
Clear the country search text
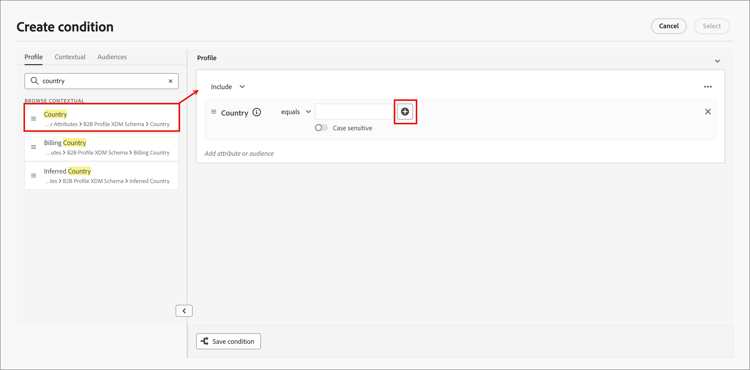[170, 81]
